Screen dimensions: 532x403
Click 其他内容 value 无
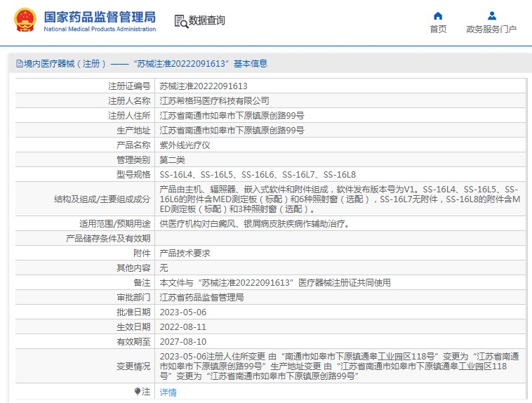[164, 268]
